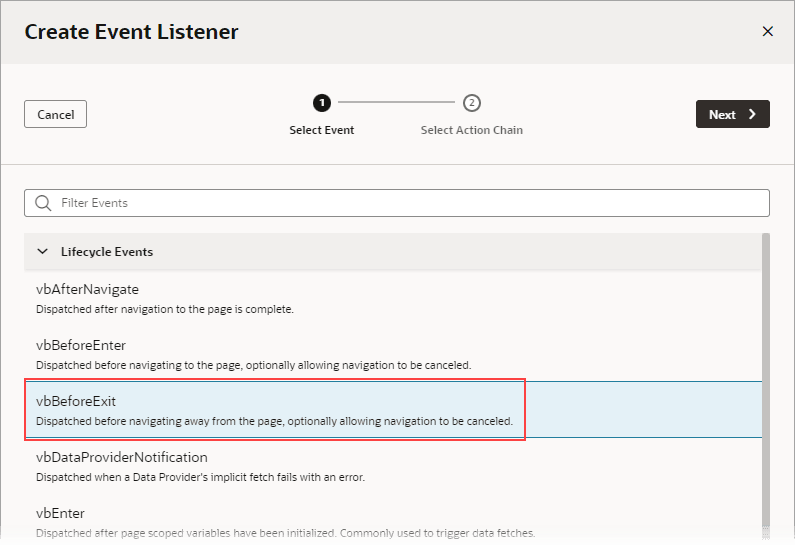Click the step 1 circle indicator
795x546 pixels.
point(321,103)
